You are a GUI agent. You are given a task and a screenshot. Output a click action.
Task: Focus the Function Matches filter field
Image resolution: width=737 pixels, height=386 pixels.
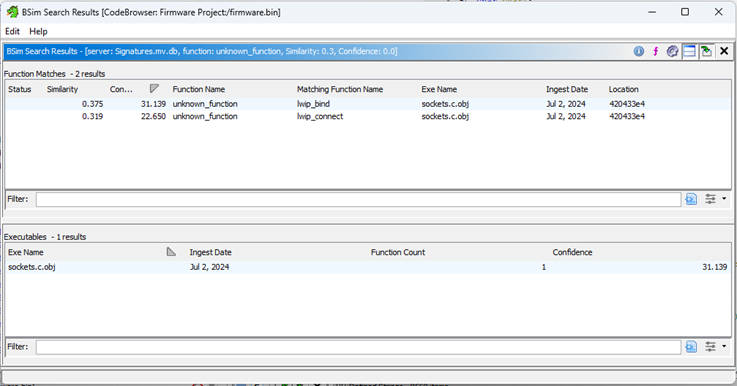pos(358,199)
